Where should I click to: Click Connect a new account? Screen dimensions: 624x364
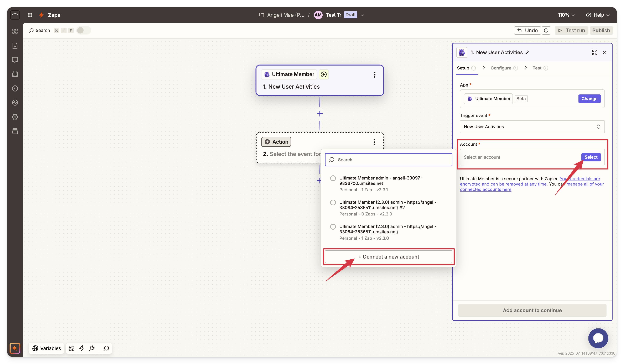(x=388, y=257)
